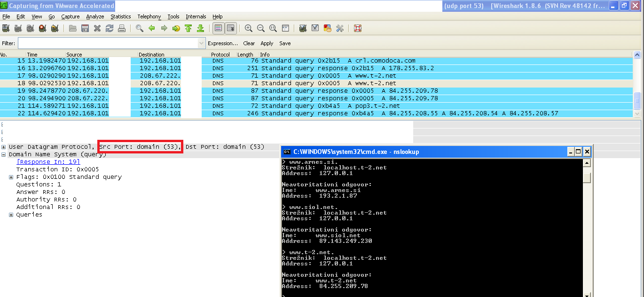The height and width of the screenshot is (297, 644).
Task: Expand the Queries tree node
Action: click(11, 215)
